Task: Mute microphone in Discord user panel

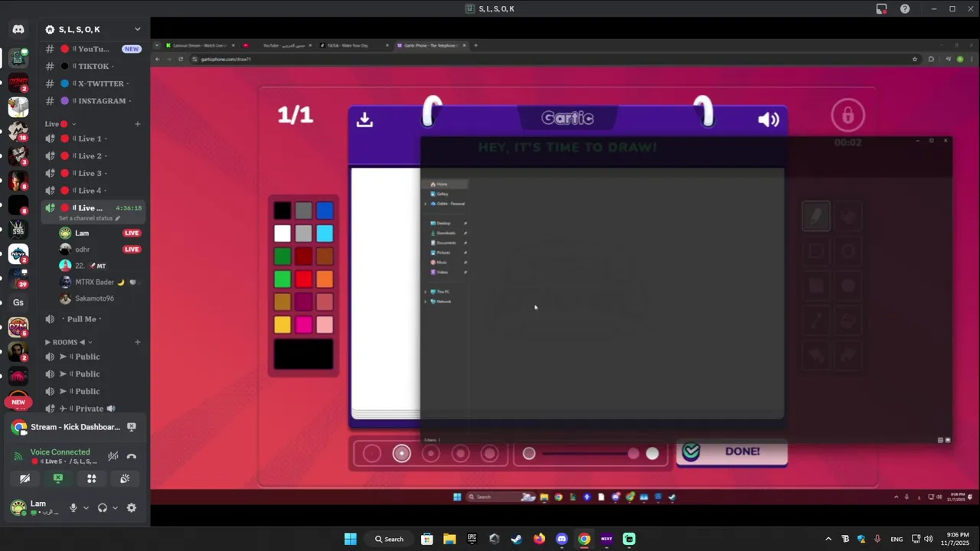Action: (x=73, y=507)
